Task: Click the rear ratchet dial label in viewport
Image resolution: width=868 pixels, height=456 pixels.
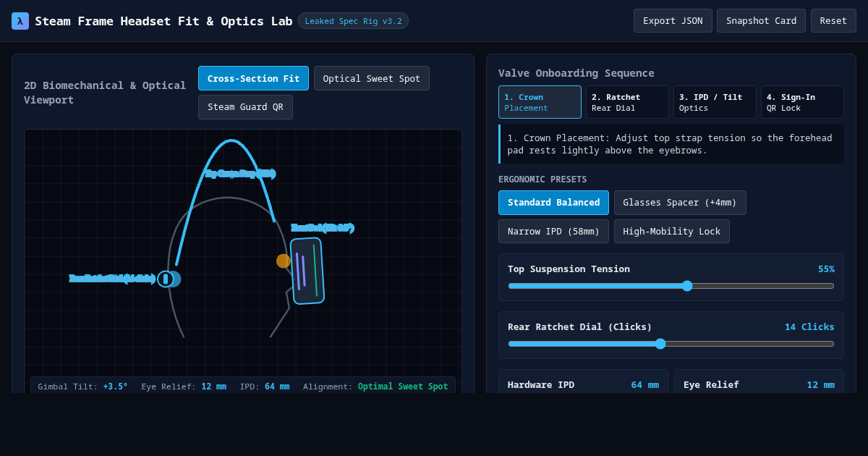Action: (x=112, y=279)
